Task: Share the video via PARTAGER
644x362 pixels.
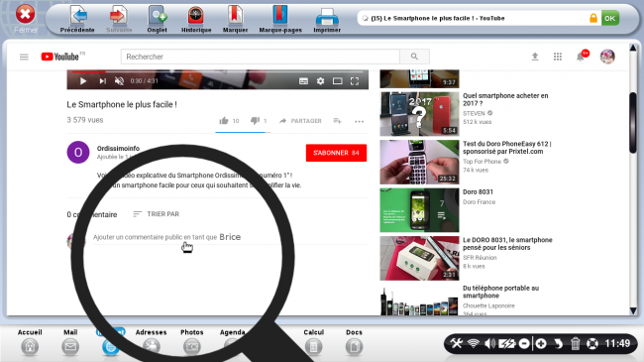Action: click(300, 121)
